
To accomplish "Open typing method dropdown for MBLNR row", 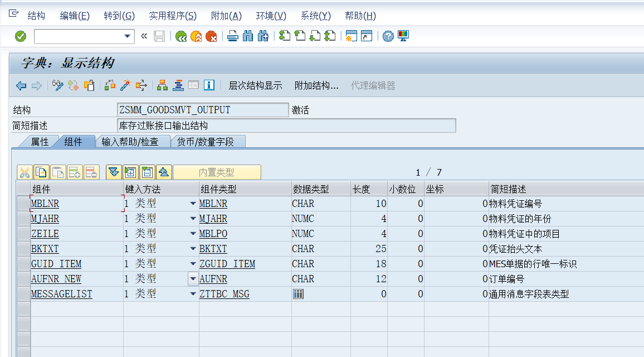I will [193, 204].
